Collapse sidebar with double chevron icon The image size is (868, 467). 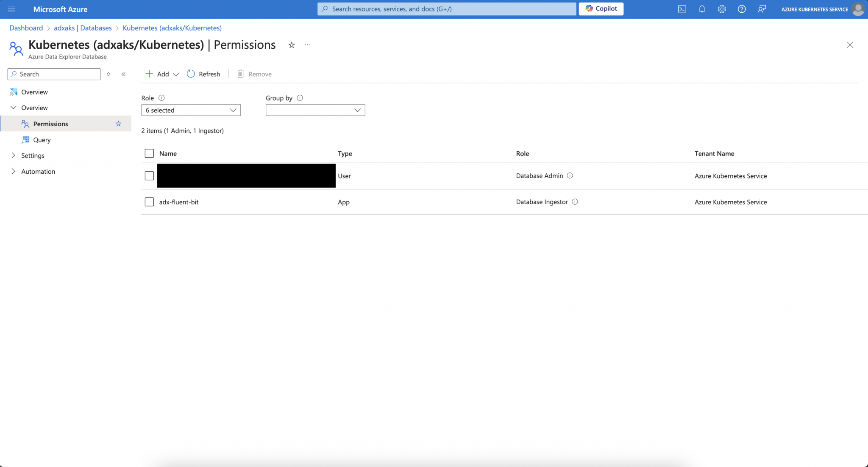(123, 74)
